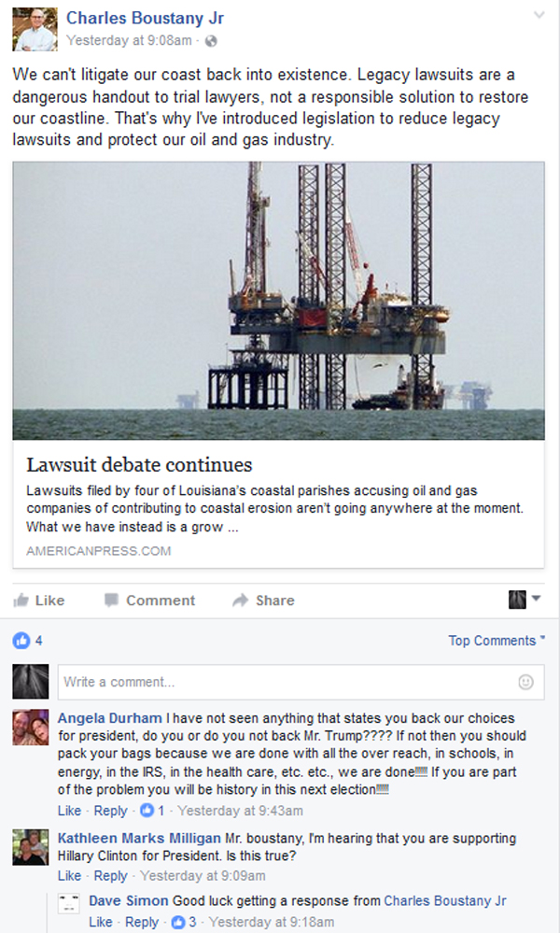Click the emoji smiley in comment box
560x933 pixels.
click(525, 682)
